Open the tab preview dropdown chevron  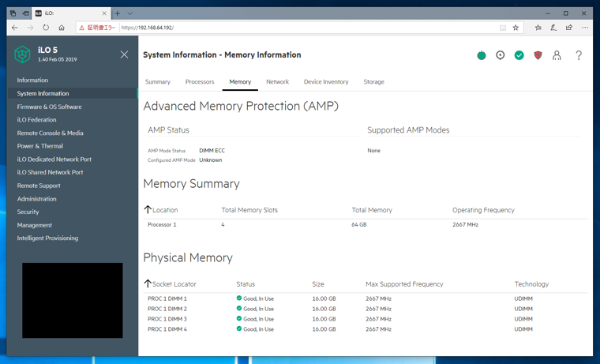[x=130, y=13]
